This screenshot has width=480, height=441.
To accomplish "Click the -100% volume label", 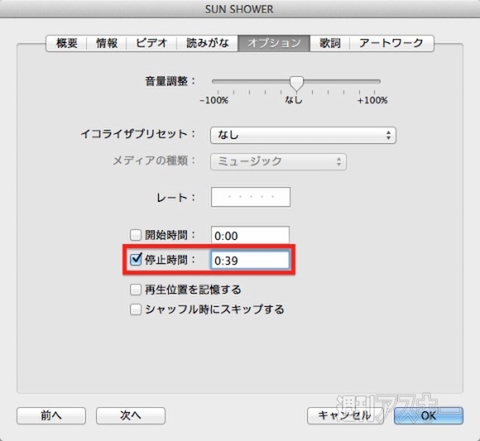I will (x=214, y=100).
